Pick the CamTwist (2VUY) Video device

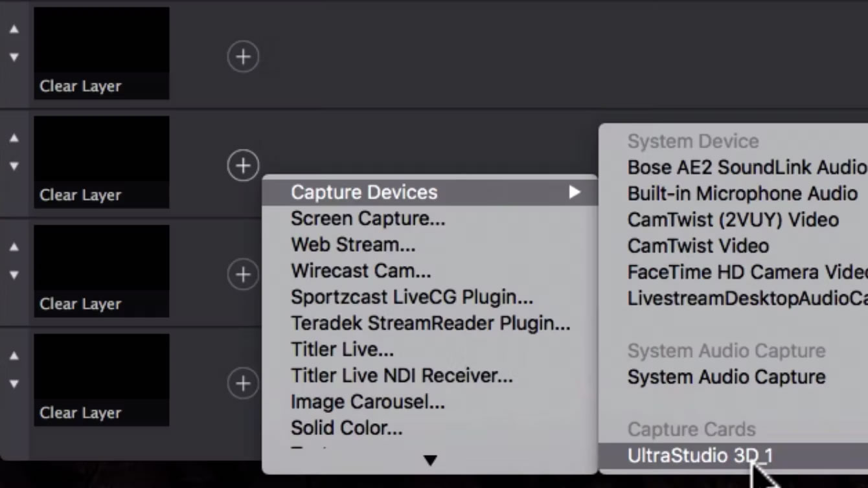point(733,219)
